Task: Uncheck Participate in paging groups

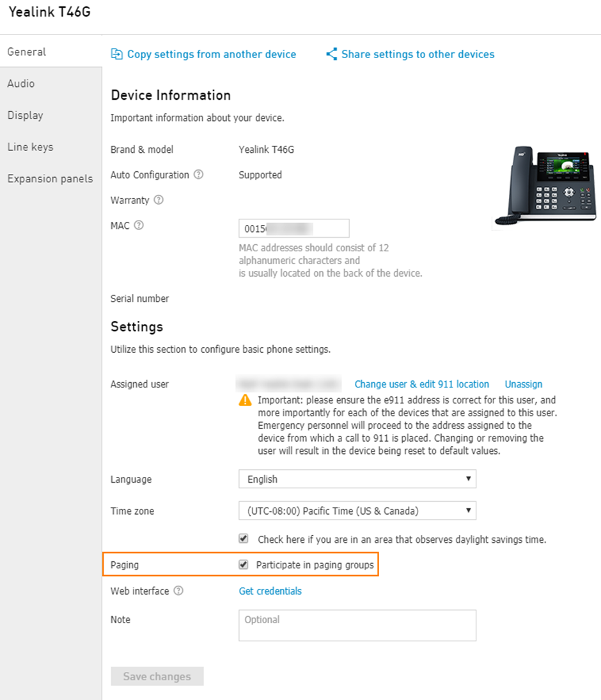Action: pyautogui.click(x=244, y=564)
